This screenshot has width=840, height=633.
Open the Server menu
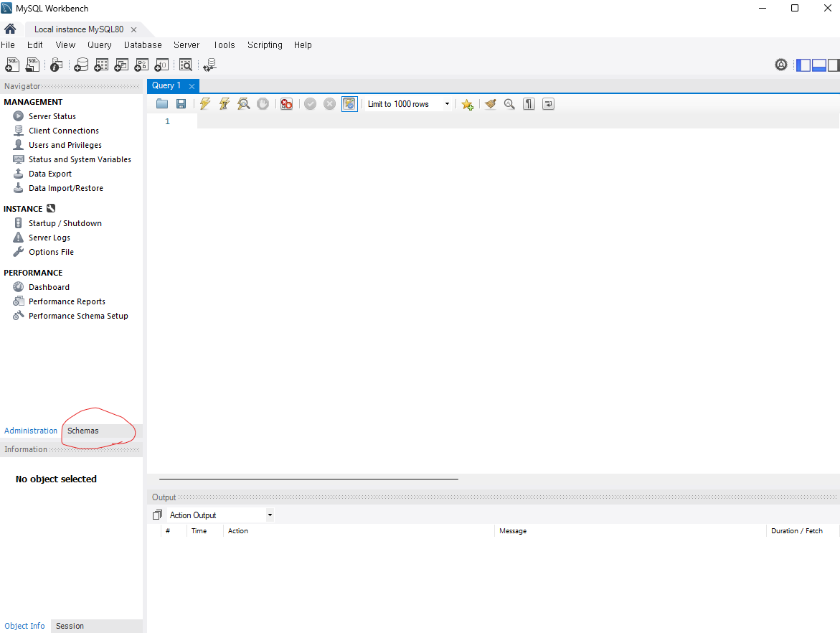pyautogui.click(x=187, y=45)
